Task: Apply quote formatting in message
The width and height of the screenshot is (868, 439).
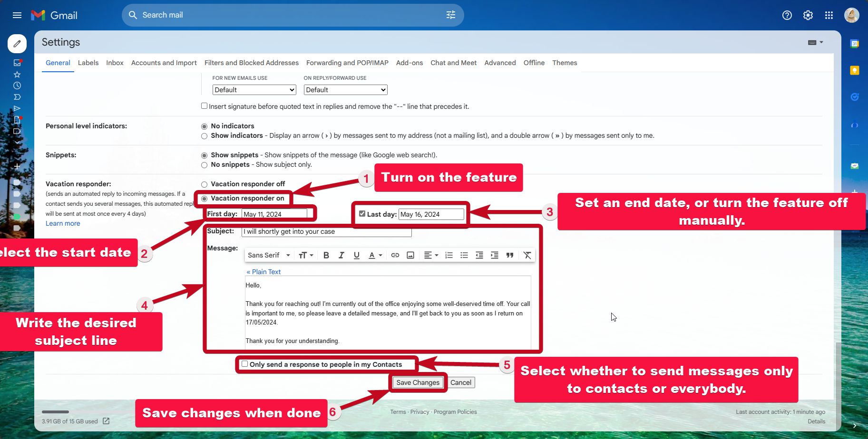Action: [x=510, y=255]
